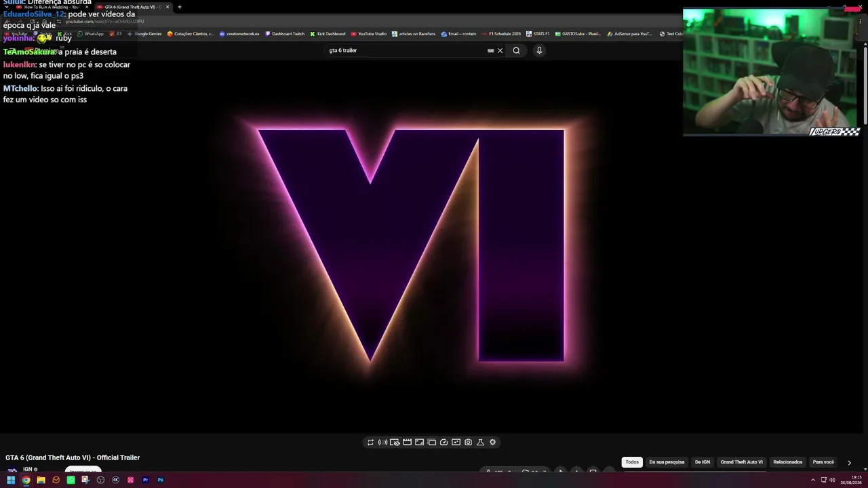The height and width of the screenshot is (488, 868).
Task: Open the orange mail app in the taskbar
Action: (56, 480)
